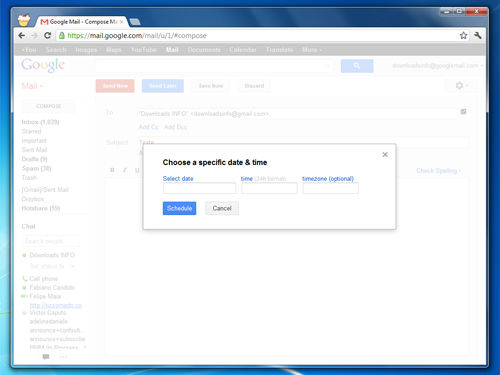Open the settings gear dropdown
This screenshot has height=375, width=500.
(x=462, y=86)
